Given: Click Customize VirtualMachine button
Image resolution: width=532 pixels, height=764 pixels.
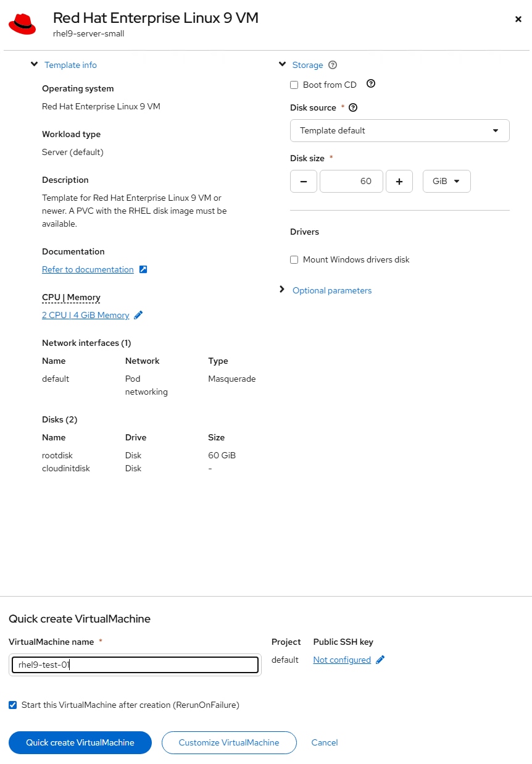Looking at the screenshot, I should (x=229, y=742).
